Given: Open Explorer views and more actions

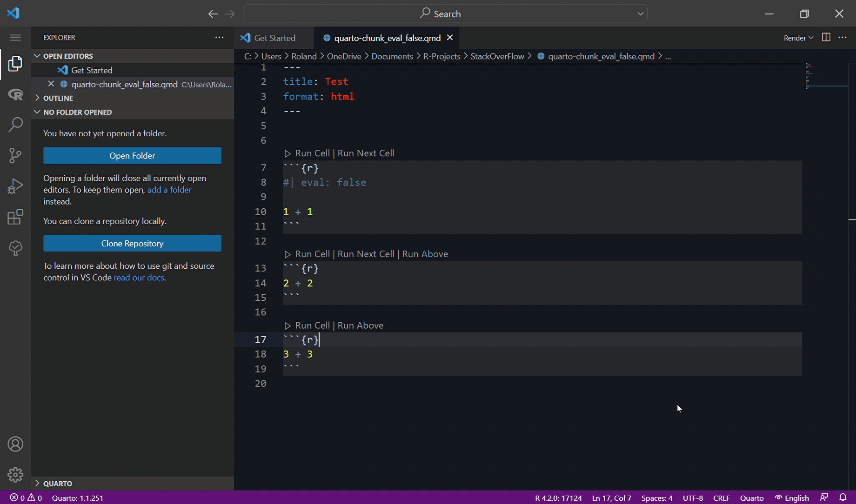Looking at the screenshot, I should click(219, 38).
